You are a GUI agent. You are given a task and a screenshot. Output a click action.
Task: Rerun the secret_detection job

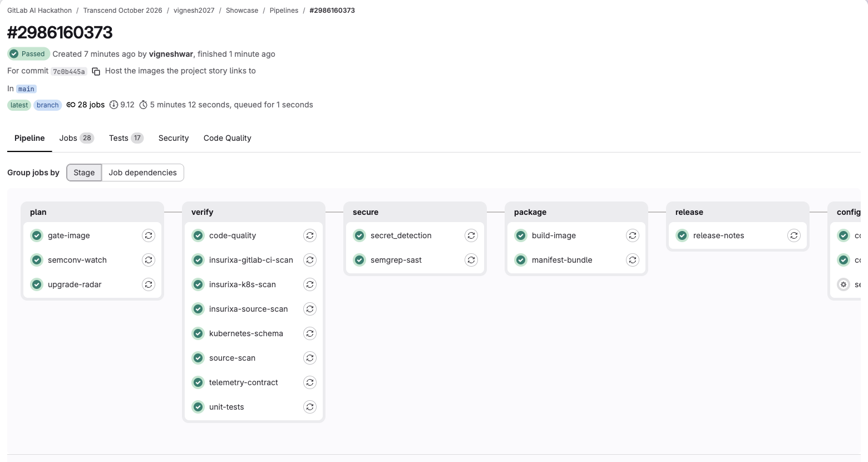[471, 235]
